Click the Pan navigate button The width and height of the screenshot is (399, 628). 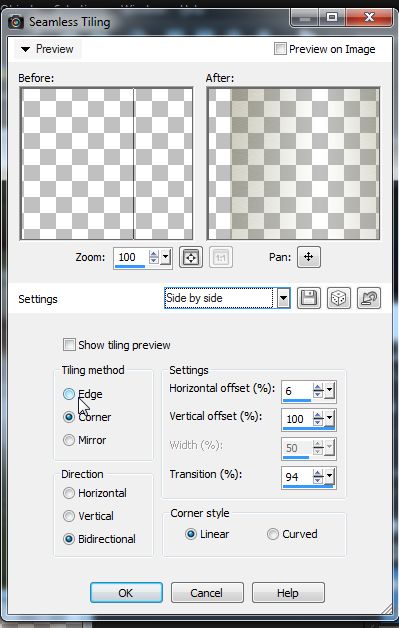308,257
